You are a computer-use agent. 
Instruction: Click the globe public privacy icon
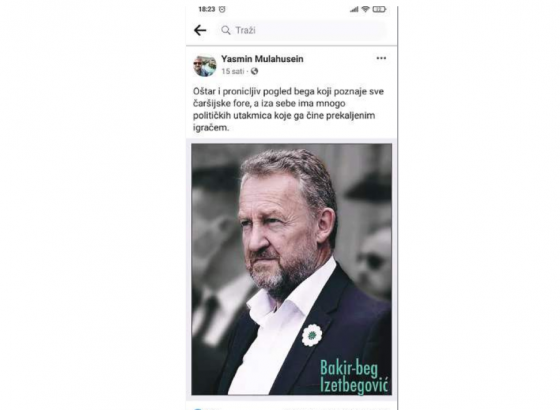[254, 71]
